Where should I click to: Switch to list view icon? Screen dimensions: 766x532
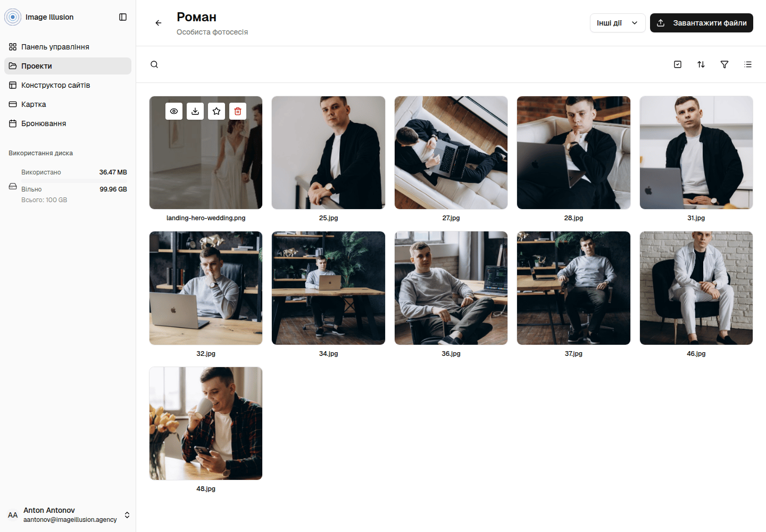point(748,64)
